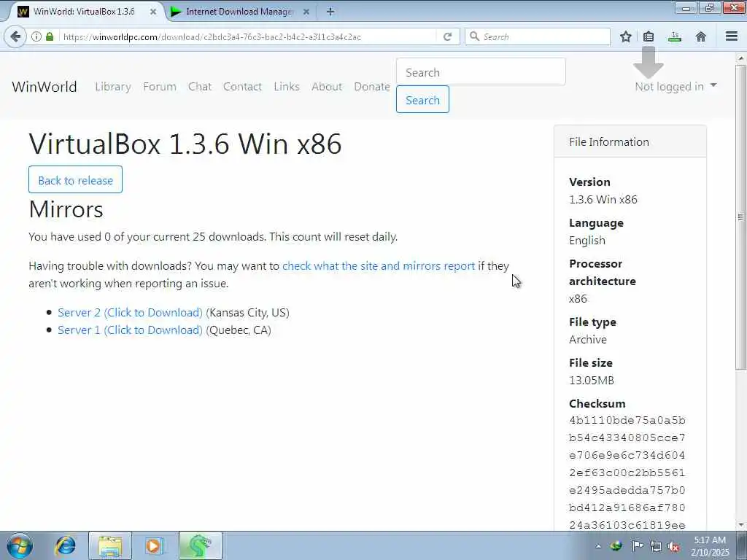This screenshot has width=747, height=560.
Task: Click the green dragon browser taskbar icon
Action: 200,545
